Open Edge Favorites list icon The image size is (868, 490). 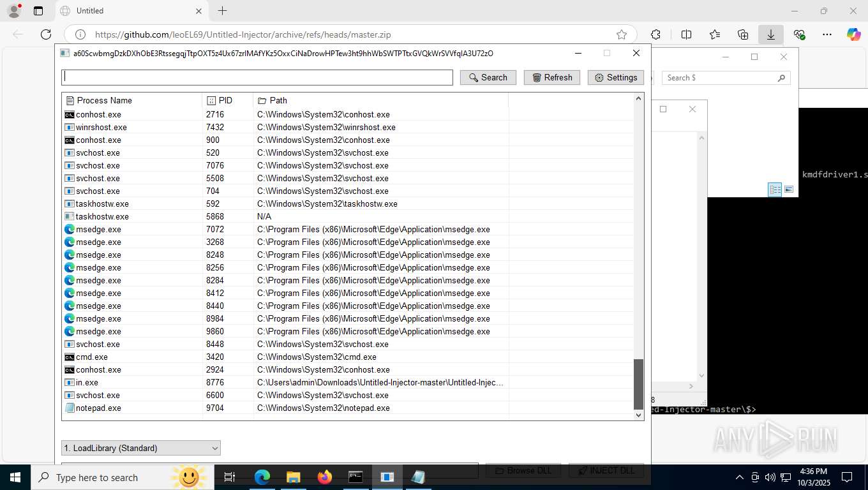[715, 34]
